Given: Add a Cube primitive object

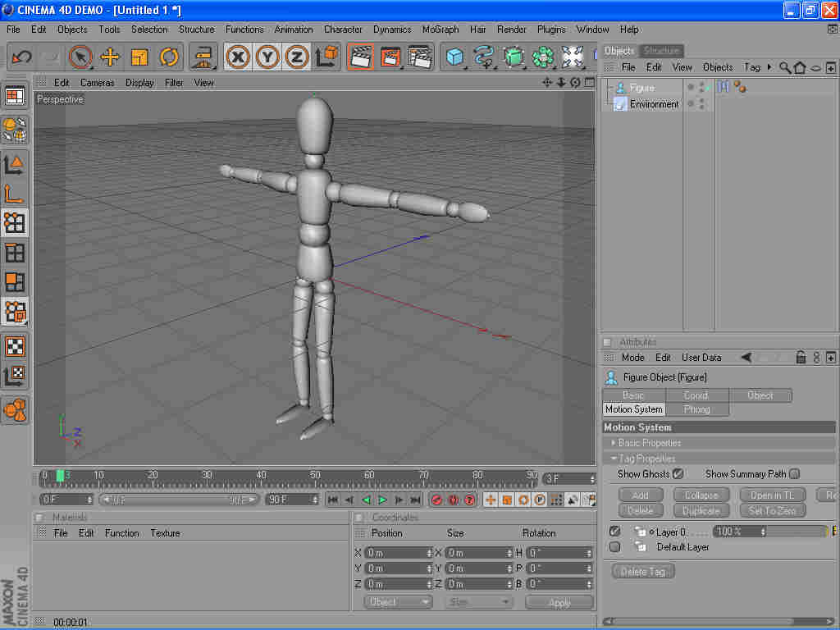Looking at the screenshot, I should pyautogui.click(x=454, y=57).
